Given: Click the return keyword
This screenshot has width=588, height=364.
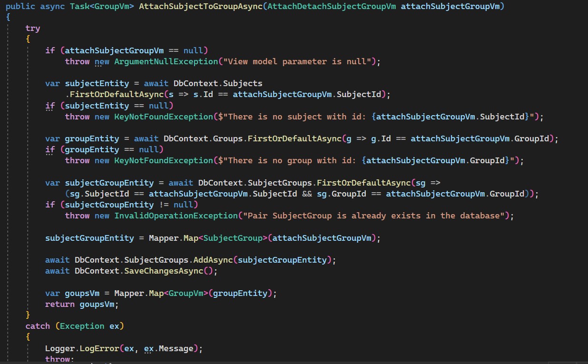Looking at the screenshot, I should (60, 304).
